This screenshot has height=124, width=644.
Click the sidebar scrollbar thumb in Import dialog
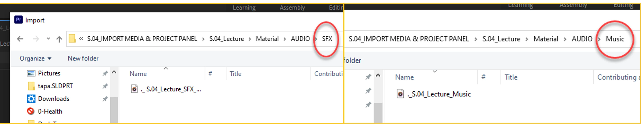pos(114,110)
